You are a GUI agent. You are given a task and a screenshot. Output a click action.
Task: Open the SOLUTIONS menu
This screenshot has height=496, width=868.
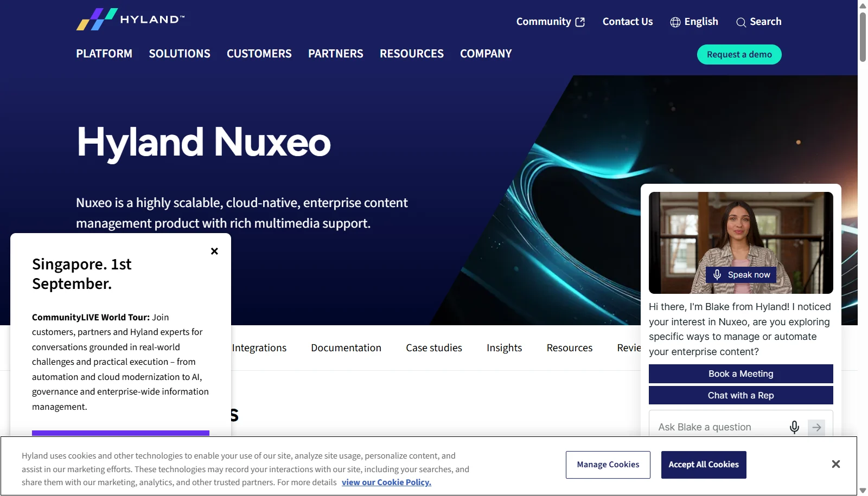click(180, 54)
